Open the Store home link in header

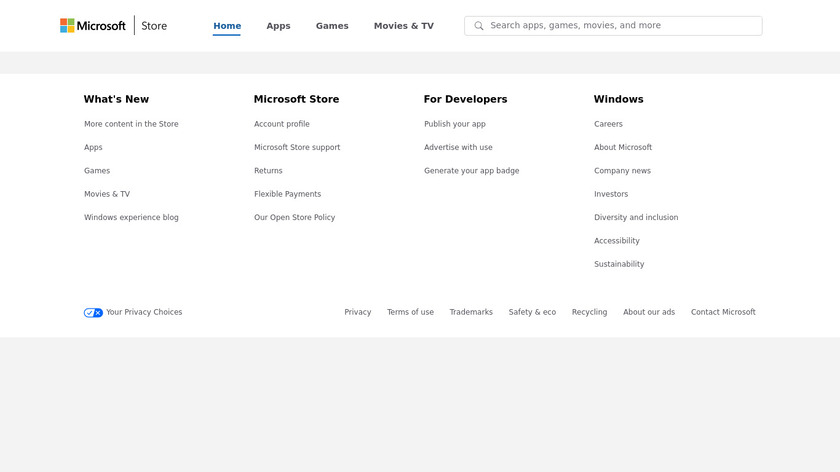(x=154, y=26)
